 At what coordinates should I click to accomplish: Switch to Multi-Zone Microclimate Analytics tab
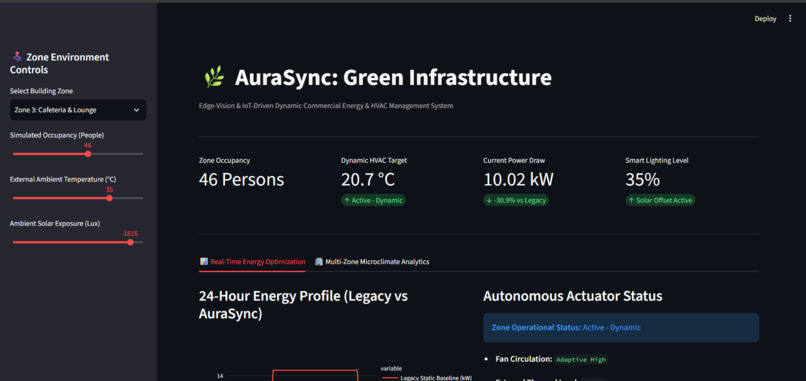pos(372,262)
